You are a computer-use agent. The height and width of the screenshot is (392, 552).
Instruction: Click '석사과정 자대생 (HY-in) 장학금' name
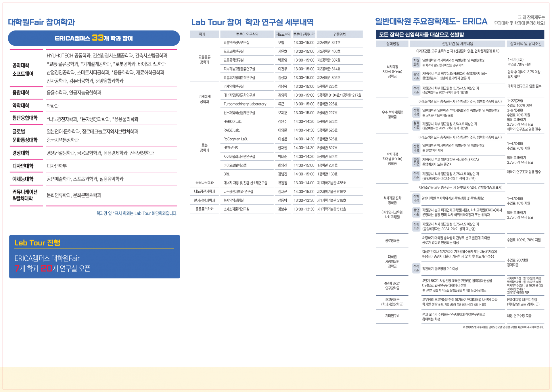(392, 72)
